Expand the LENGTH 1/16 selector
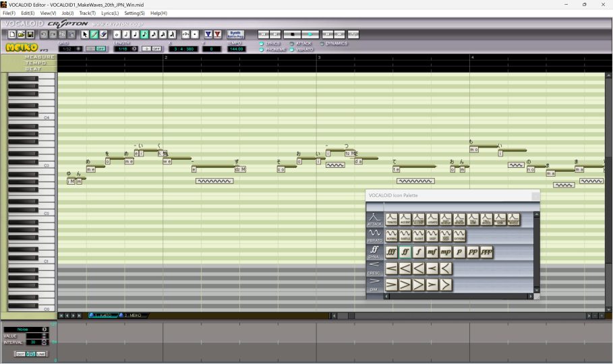 pyautogui.click(x=134, y=49)
